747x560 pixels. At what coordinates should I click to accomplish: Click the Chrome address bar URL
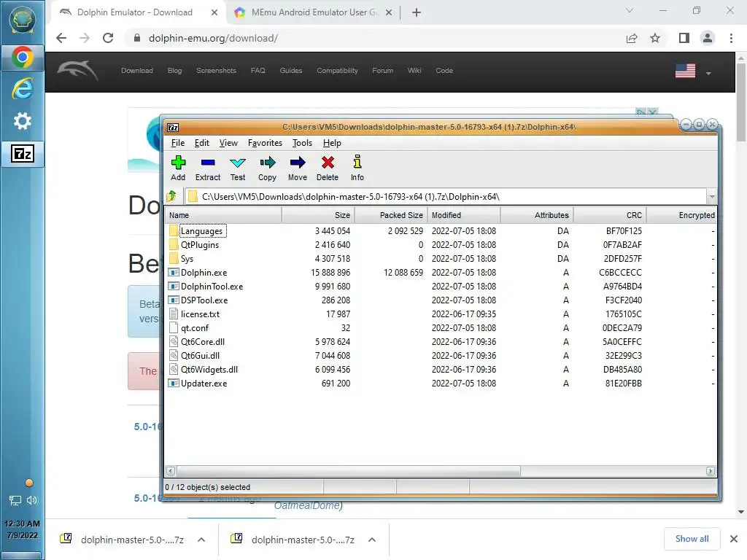[213, 38]
